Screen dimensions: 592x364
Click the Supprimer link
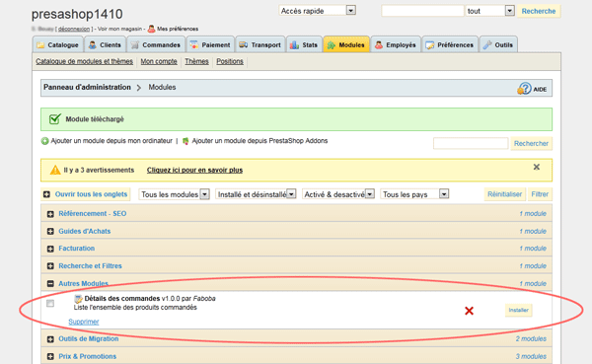tap(84, 322)
